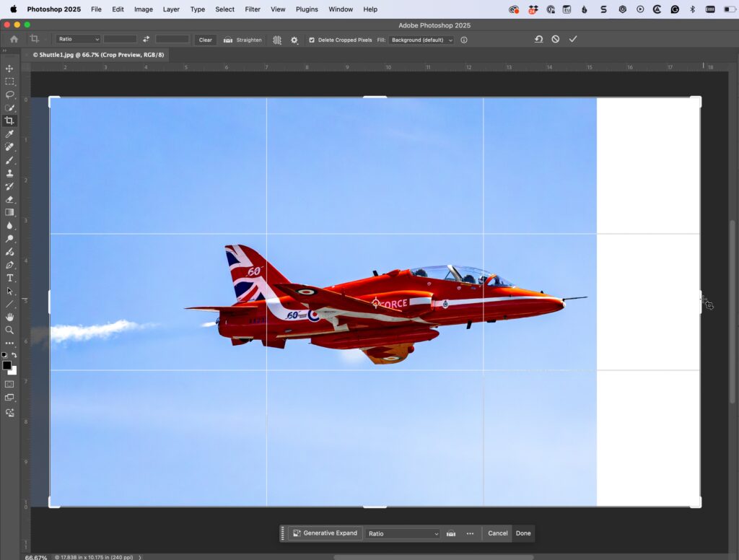Screen dimensions: 739x560
Task: Open the Layer menu
Action: click(171, 9)
